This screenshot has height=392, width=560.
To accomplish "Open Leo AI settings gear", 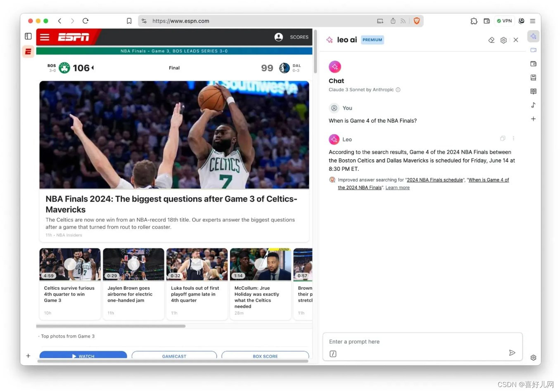I will tap(503, 40).
